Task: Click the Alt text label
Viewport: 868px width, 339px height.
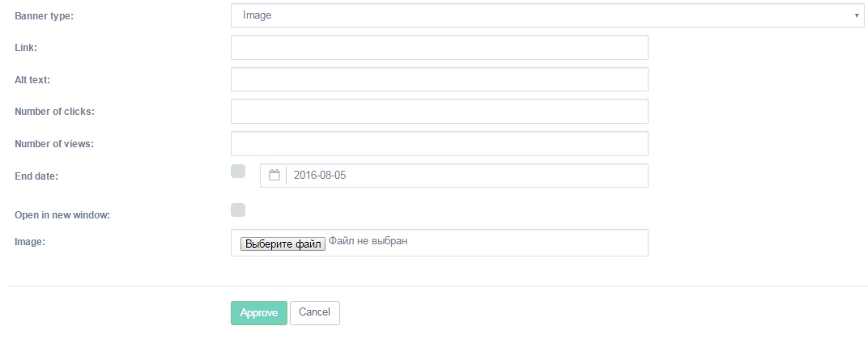Action: click(32, 79)
